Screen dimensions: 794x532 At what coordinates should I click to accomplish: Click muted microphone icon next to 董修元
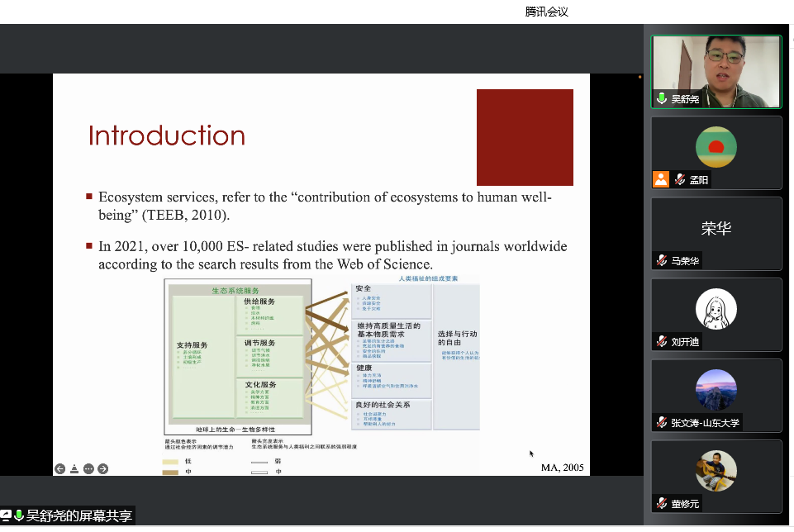pos(661,503)
